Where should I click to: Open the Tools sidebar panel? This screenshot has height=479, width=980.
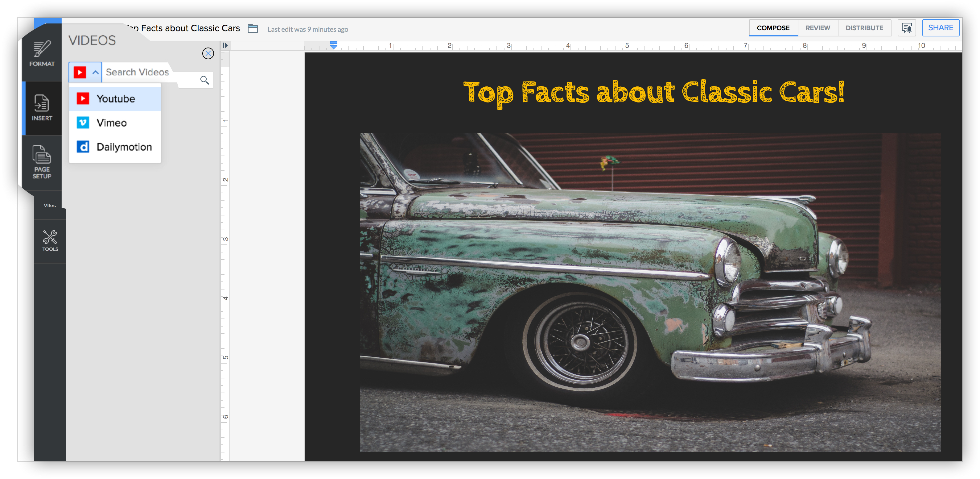(50, 241)
